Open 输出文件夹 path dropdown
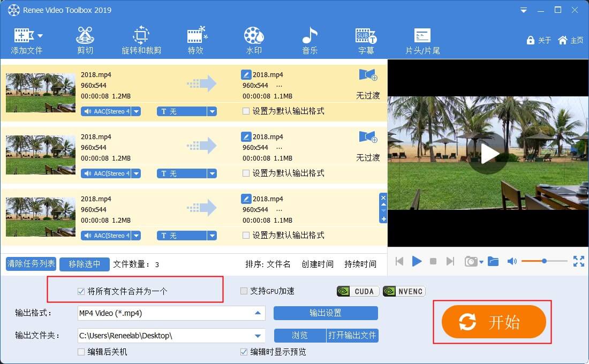Viewport: 589px width, 364px height. 258,336
